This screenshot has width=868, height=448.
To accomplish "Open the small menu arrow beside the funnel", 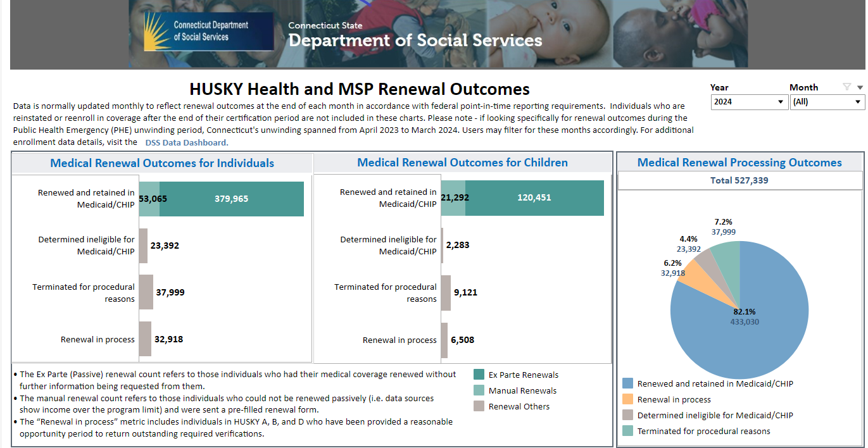I will click(860, 87).
